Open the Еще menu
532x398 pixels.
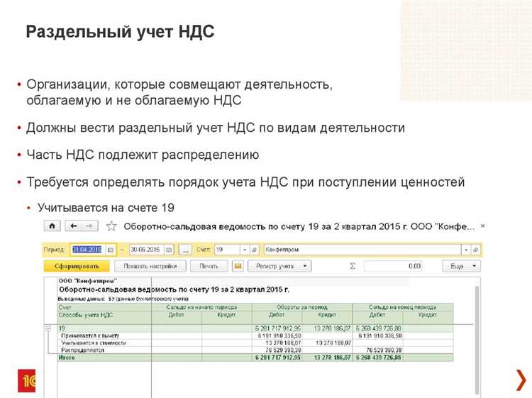tap(461, 266)
